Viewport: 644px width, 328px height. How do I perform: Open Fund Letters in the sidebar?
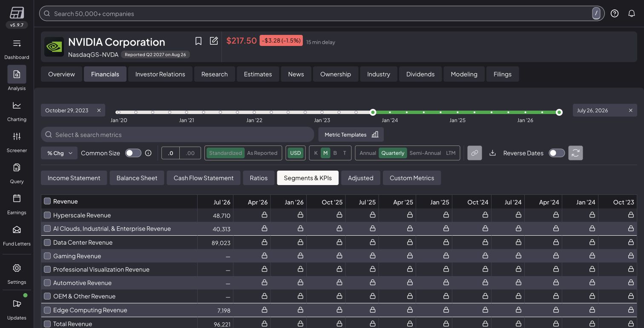click(17, 230)
